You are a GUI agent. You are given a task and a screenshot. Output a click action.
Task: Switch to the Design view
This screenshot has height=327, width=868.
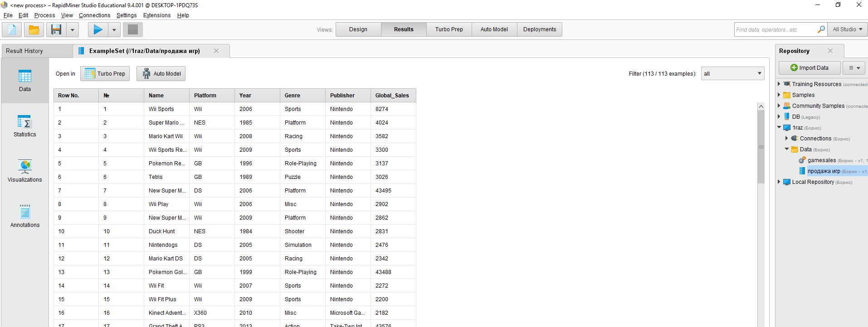click(358, 29)
